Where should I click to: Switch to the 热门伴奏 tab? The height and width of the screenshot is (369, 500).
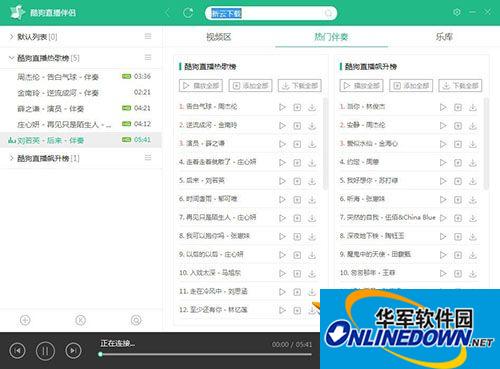coord(331,37)
